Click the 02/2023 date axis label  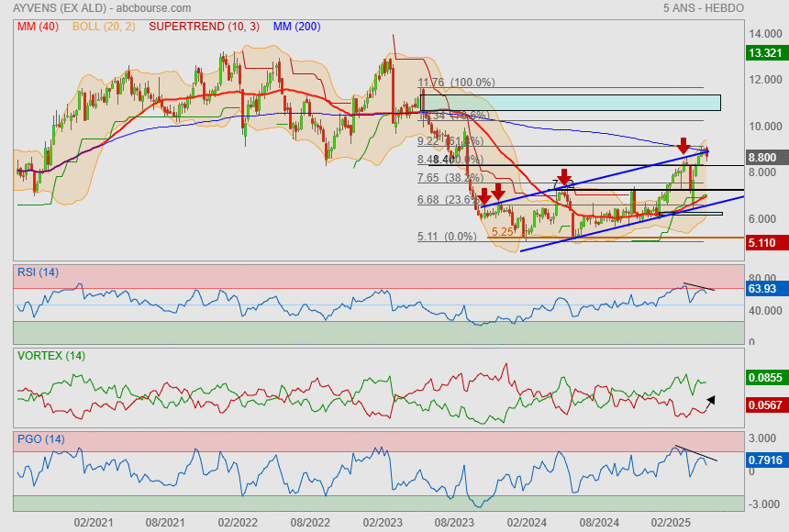(383, 522)
